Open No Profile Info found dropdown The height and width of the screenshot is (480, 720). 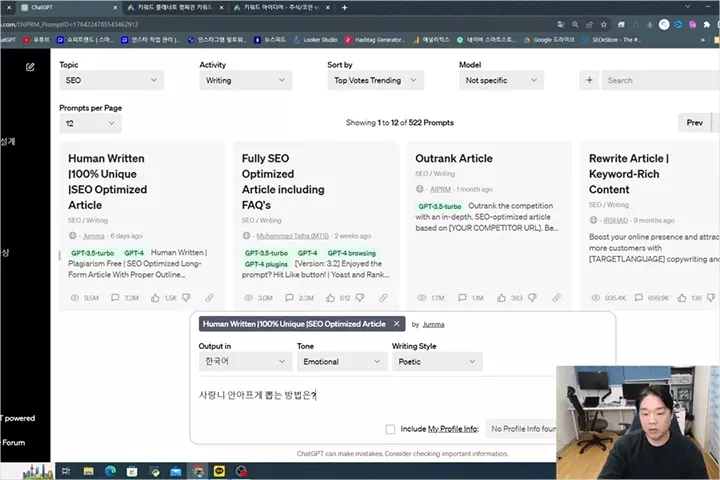tap(521, 429)
